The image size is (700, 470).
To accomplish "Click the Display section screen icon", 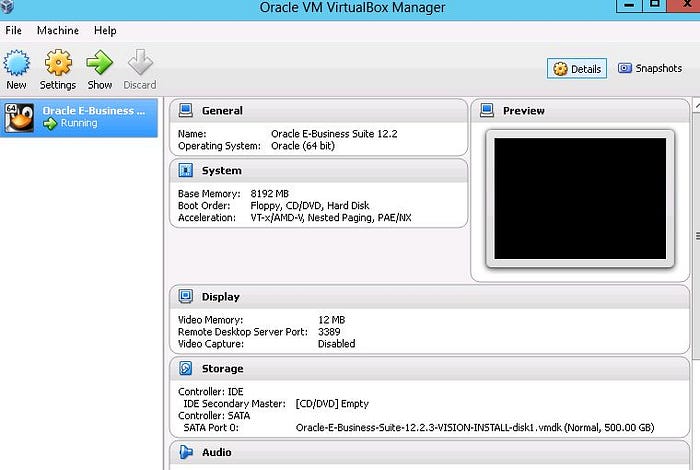I will 185,296.
